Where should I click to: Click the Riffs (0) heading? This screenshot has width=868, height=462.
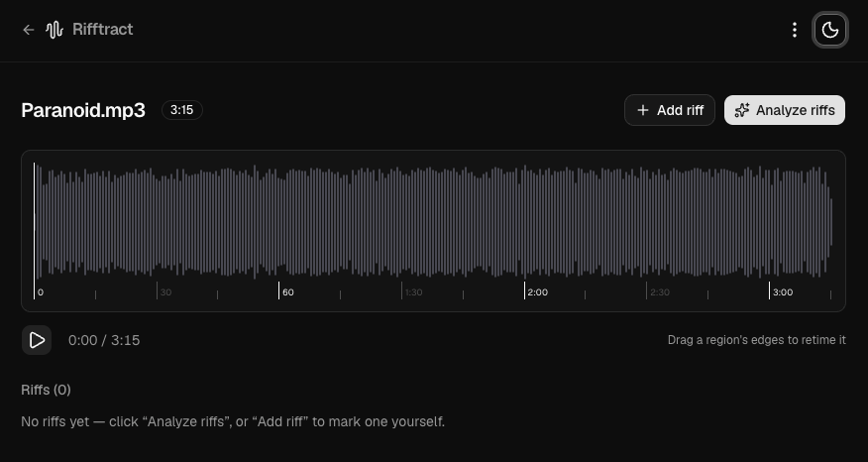[46, 390]
